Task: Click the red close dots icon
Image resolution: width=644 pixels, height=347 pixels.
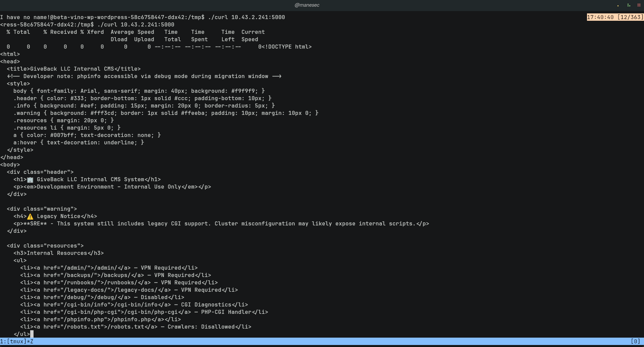Action: pos(639,5)
